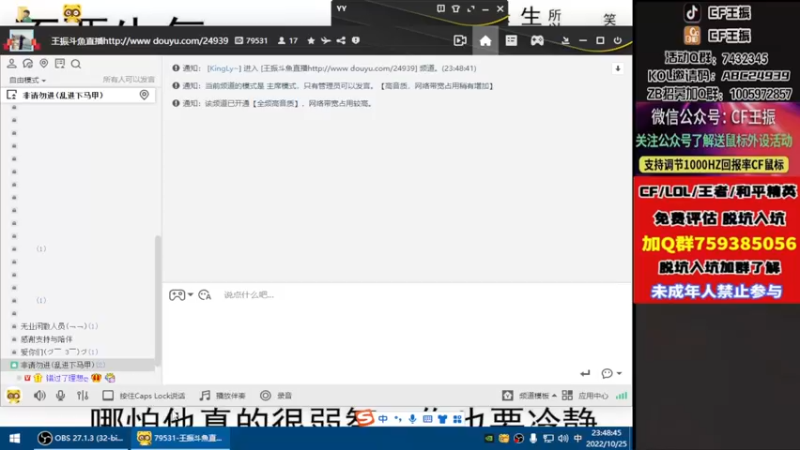Click the book icon in small YY window
This screenshot has height=450, width=800.
click(x=441, y=9)
